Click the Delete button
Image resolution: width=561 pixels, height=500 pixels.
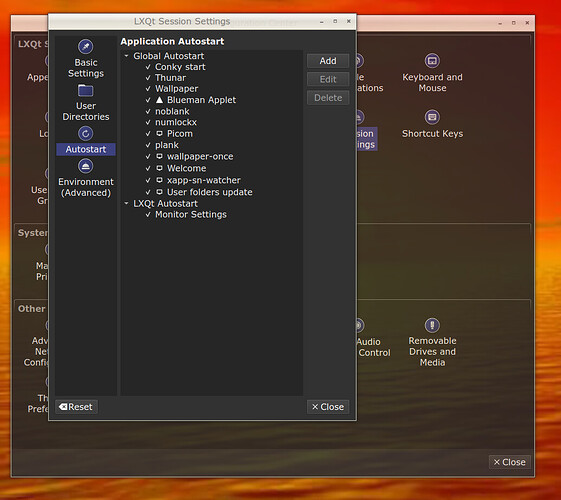328,98
